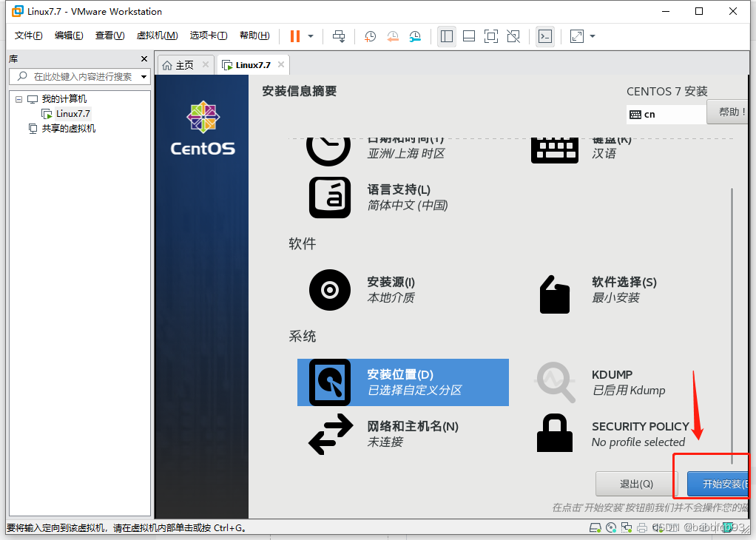This screenshot has width=756, height=540.
Task: Toggle the library sidebar view
Action: pos(447,36)
